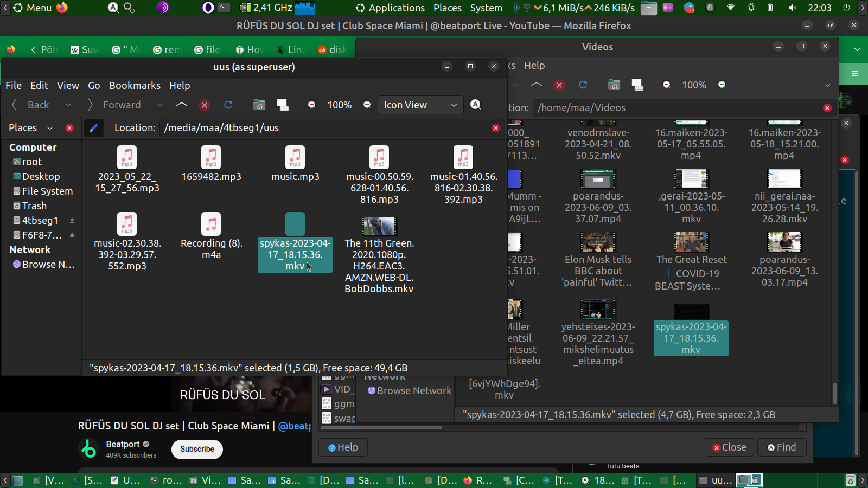Select music-00.50.59.628-01.40.56.816.mp3 file
868x488 pixels.
point(379,175)
